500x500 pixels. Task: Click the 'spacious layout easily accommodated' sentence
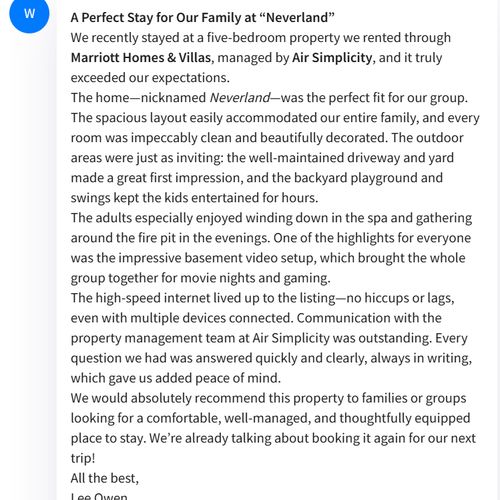275,118
